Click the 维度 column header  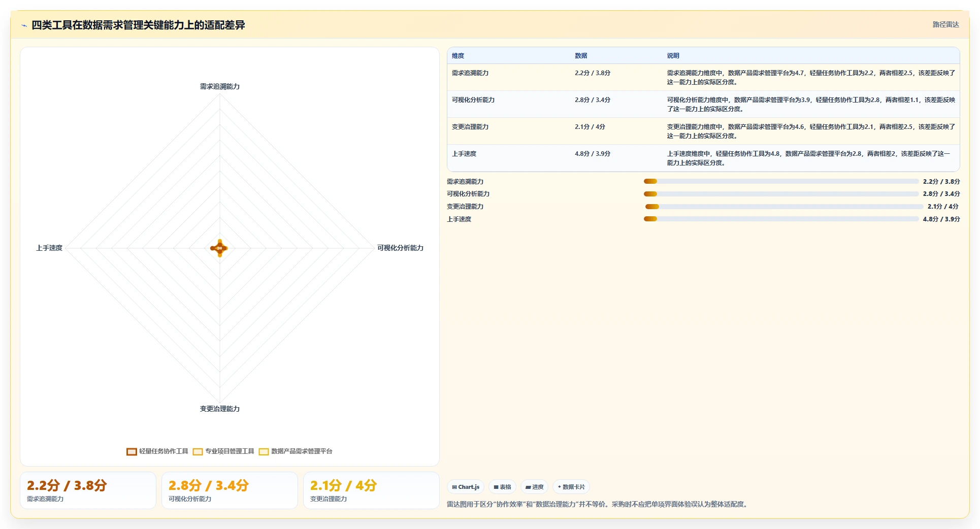tap(458, 56)
